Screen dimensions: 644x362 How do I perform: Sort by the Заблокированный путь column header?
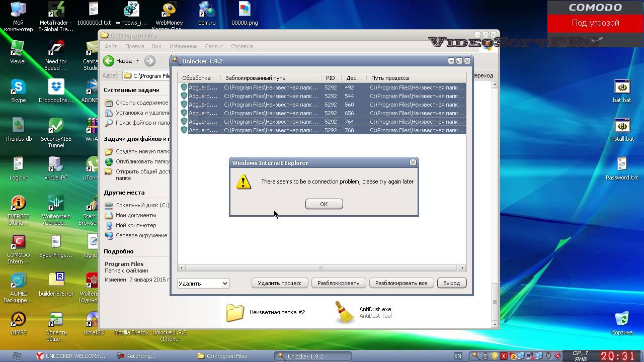[x=271, y=78]
